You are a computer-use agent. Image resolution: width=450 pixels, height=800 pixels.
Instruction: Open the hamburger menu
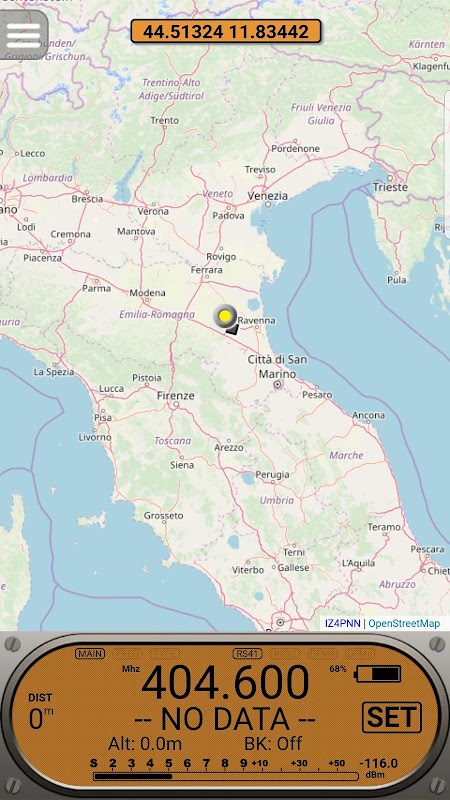pyautogui.click(x=23, y=35)
